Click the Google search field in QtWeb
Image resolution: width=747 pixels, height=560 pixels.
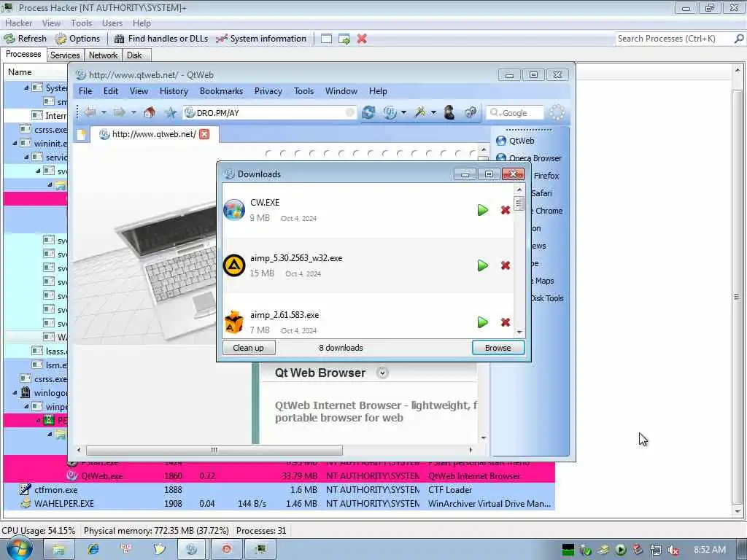514,113
